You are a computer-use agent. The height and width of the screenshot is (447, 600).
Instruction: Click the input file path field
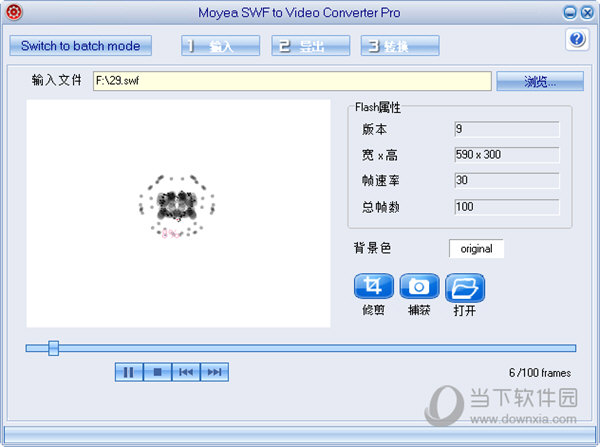pos(292,81)
